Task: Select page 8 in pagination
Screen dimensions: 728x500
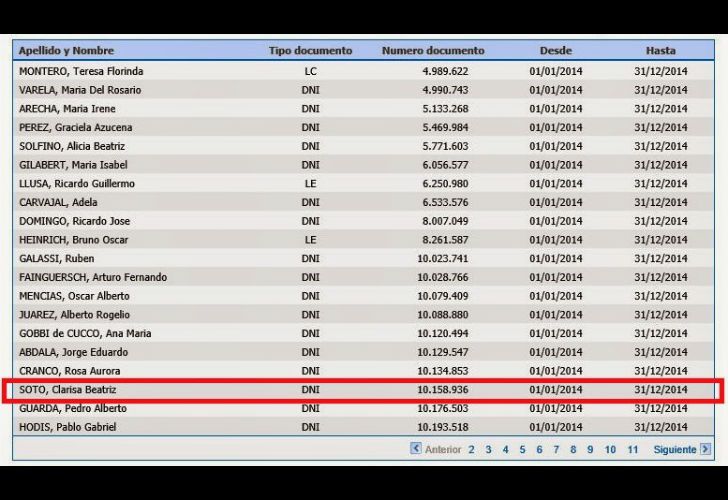Action: click(573, 449)
